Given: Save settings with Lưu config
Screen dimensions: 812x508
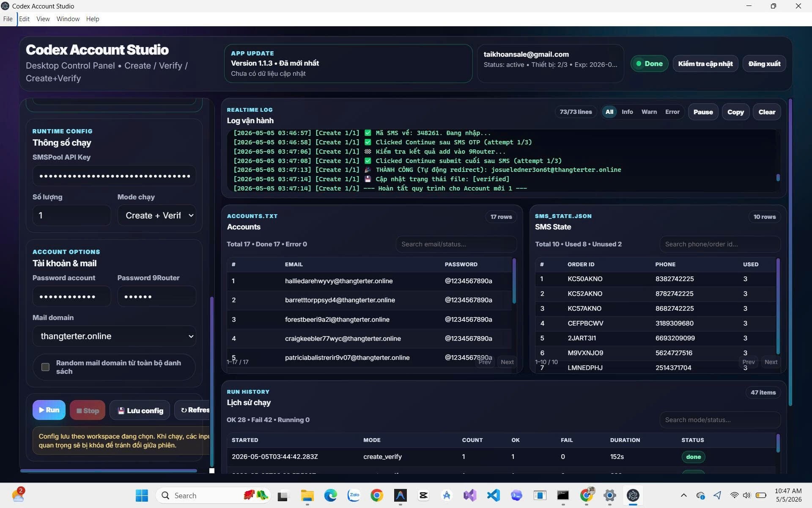Looking at the screenshot, I should [x=140, y=410].
